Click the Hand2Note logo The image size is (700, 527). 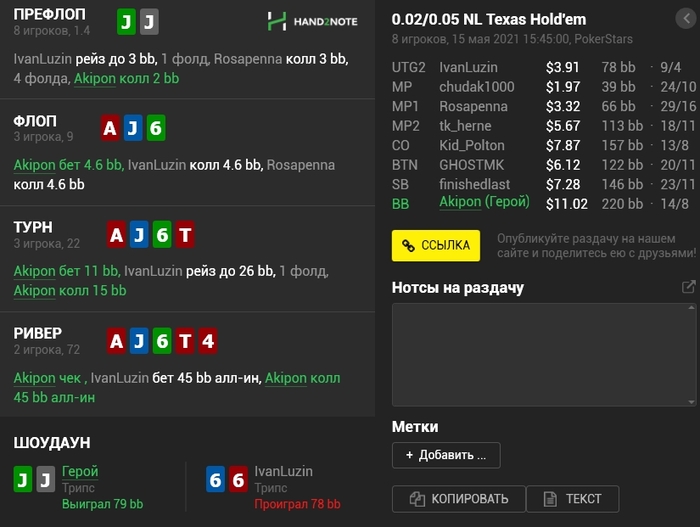(x=312, y=21)
